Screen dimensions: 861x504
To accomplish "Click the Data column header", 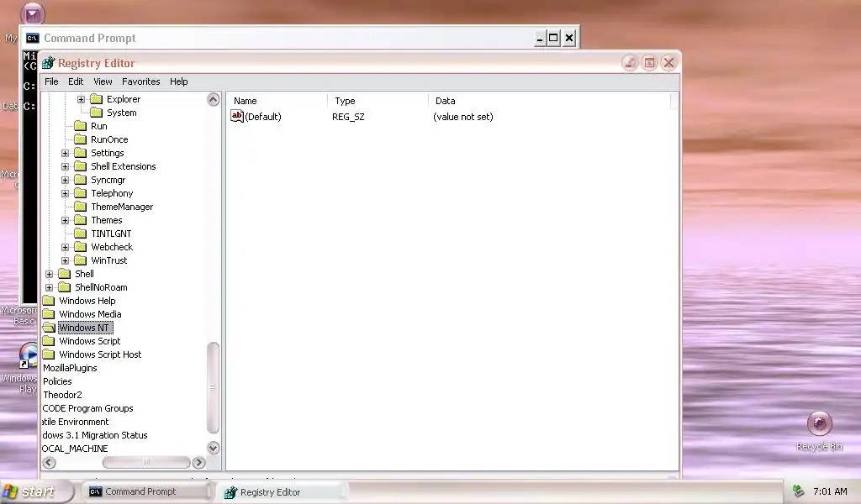I will point(550,101).
